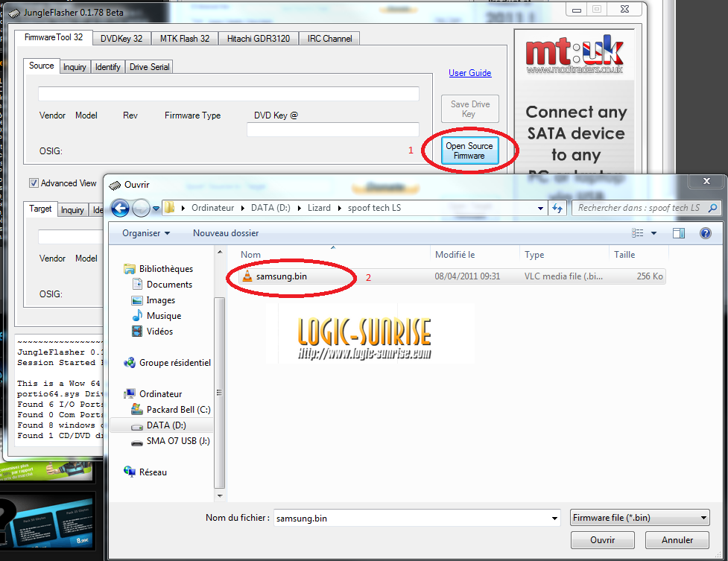Select Packard Bell (C:) drive
This screenshot has height=561, width=728.
178,410
